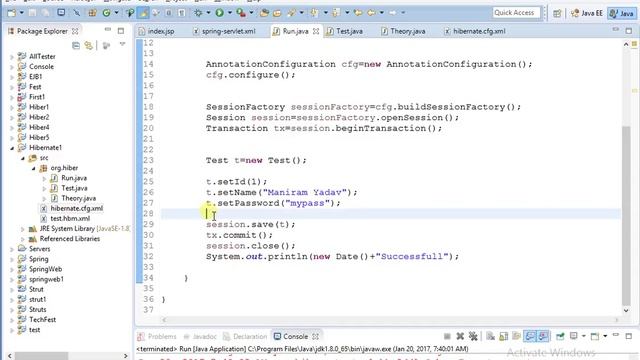Open the Open Console dropdown arrow
The width and height of the screenshot is (640, 360).
pyautogui.click(x=605, y=336)
